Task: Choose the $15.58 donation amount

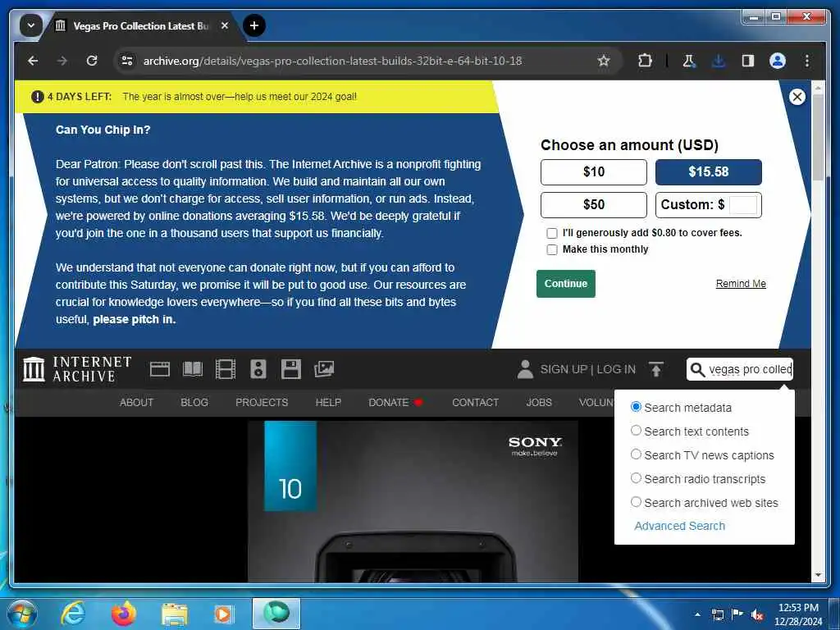Action: [708, 172]
